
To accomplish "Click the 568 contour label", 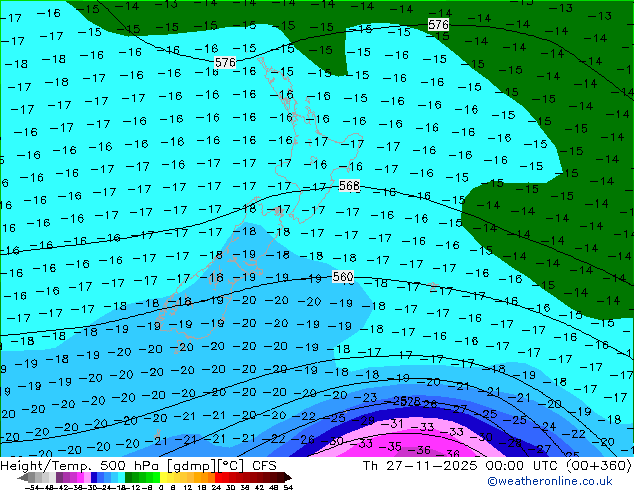I will coord(349,186).
